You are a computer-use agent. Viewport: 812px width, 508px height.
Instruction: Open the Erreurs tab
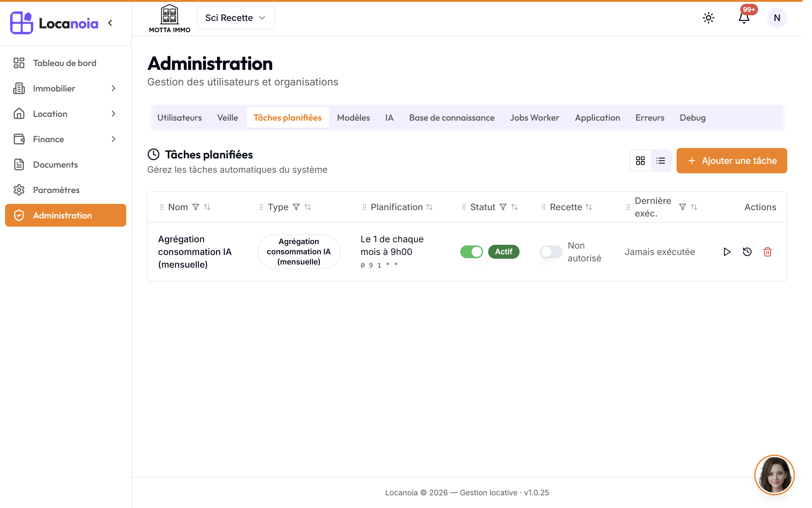coord(650,117)
